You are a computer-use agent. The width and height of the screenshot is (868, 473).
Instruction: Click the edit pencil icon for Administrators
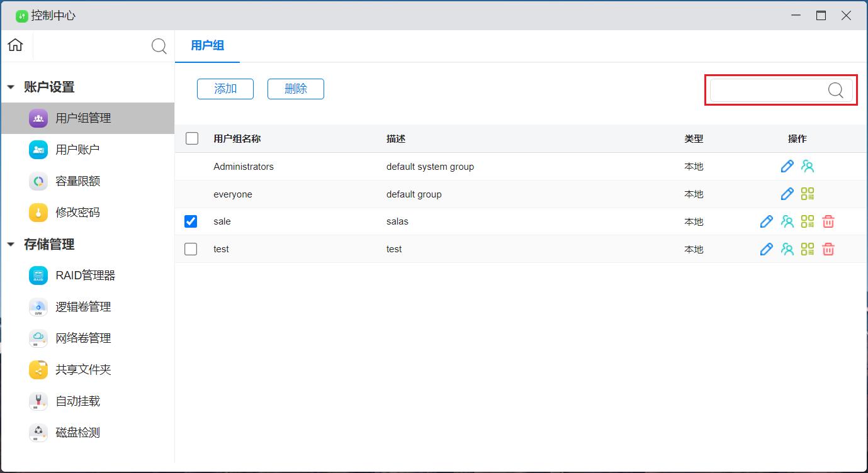point(787,167)
